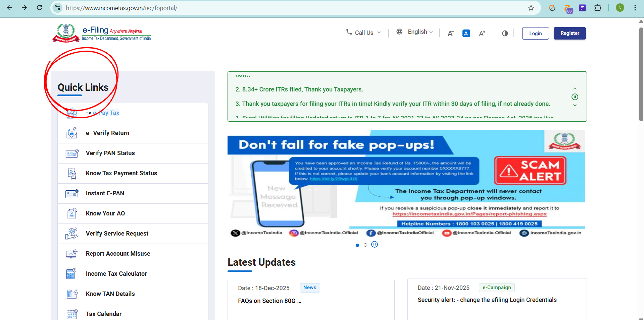Expand the English language selector

(x=417, y=32)
